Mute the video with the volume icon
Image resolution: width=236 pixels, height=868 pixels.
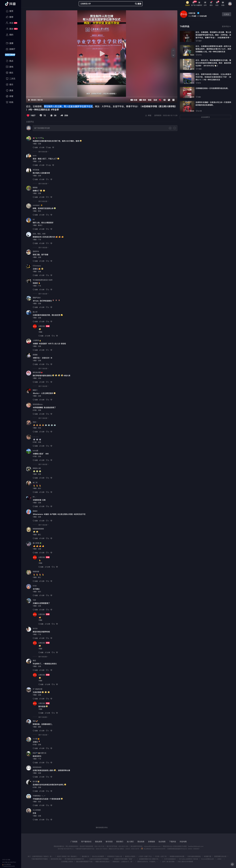point(165,100)
